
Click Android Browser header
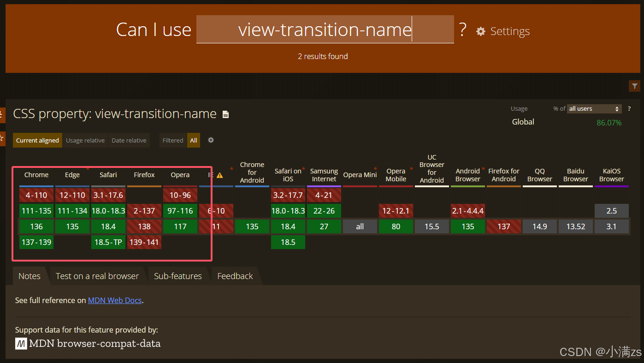point(468,175)
